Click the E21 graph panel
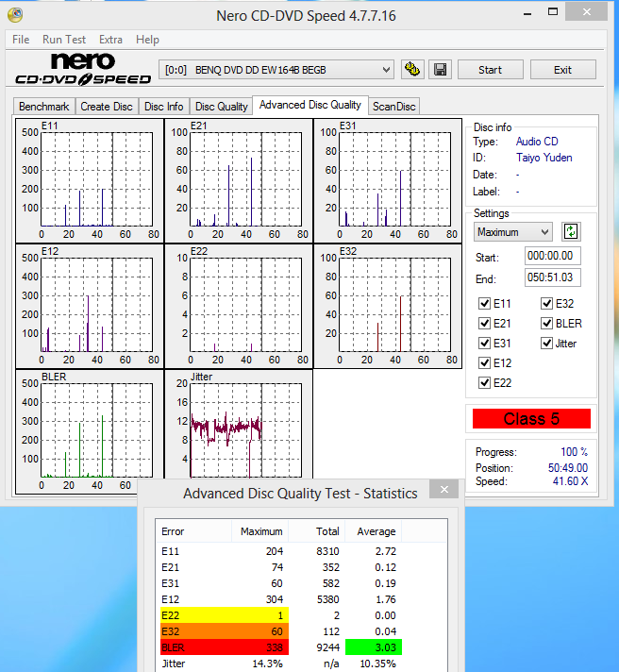This screenshot has height=672, width=619. tap(239, 180)
